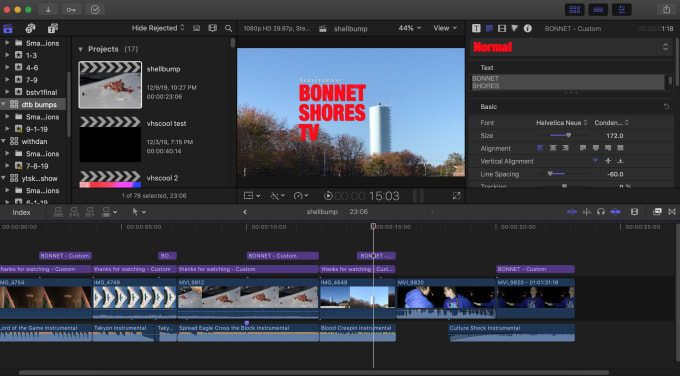Open the Normal text style preset dropdown
The width and height of the screenshot is (680, 376).
pos(572,47)
